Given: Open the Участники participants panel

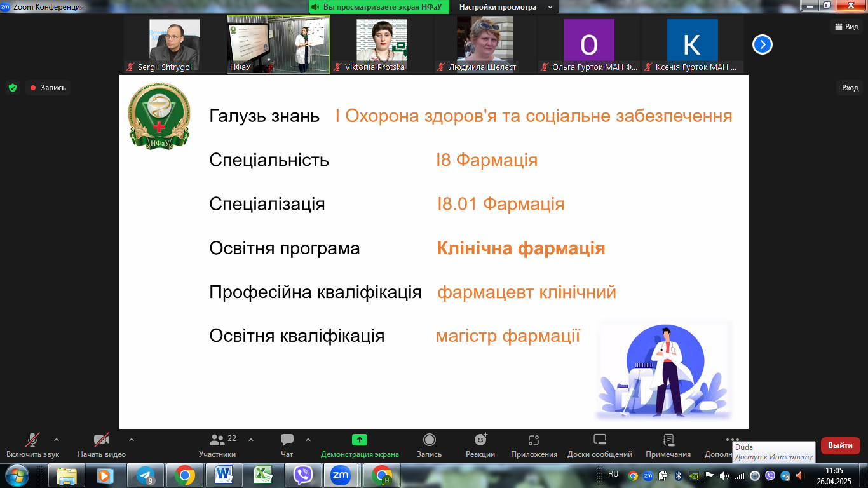Looking at the screenshot, I should tap(217, 445).
